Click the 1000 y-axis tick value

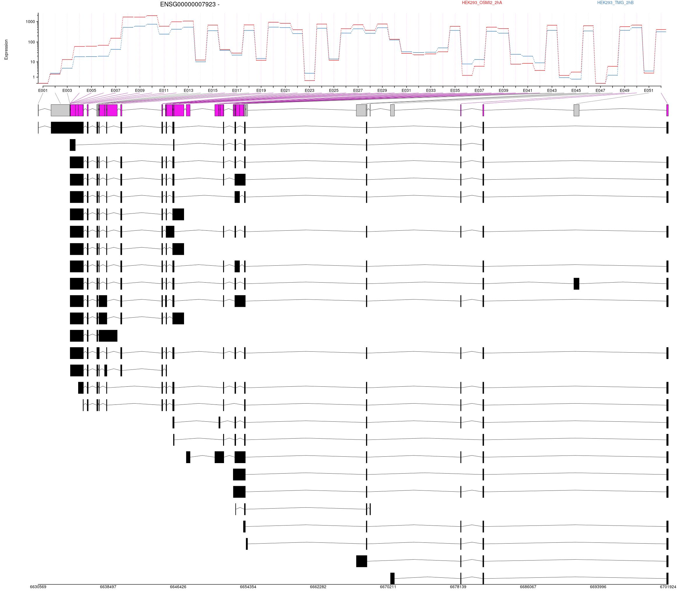coord(30,22)
